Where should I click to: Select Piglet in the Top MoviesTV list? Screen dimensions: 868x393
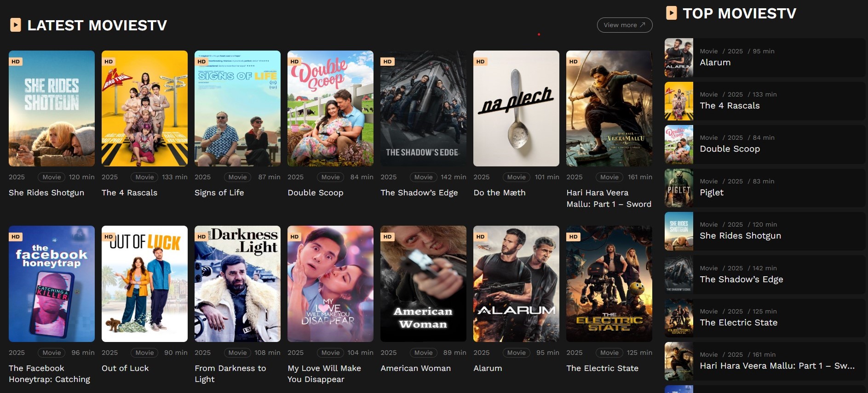click(711, 193)
